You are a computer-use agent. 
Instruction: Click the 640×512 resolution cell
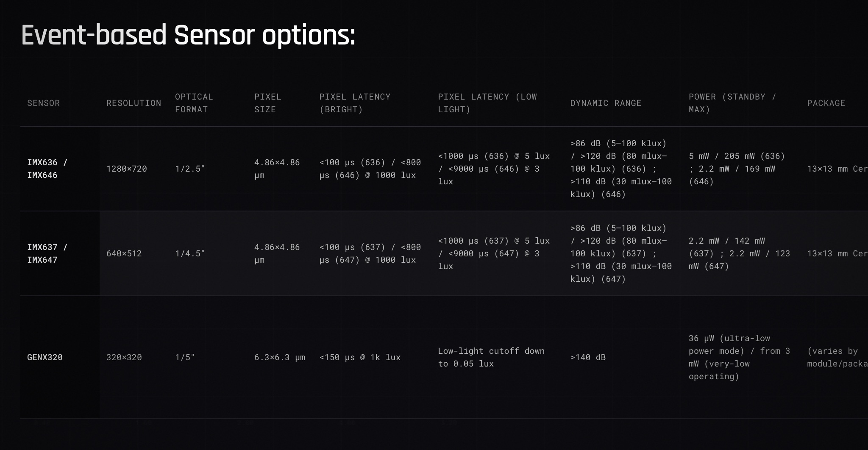[124, 253]
